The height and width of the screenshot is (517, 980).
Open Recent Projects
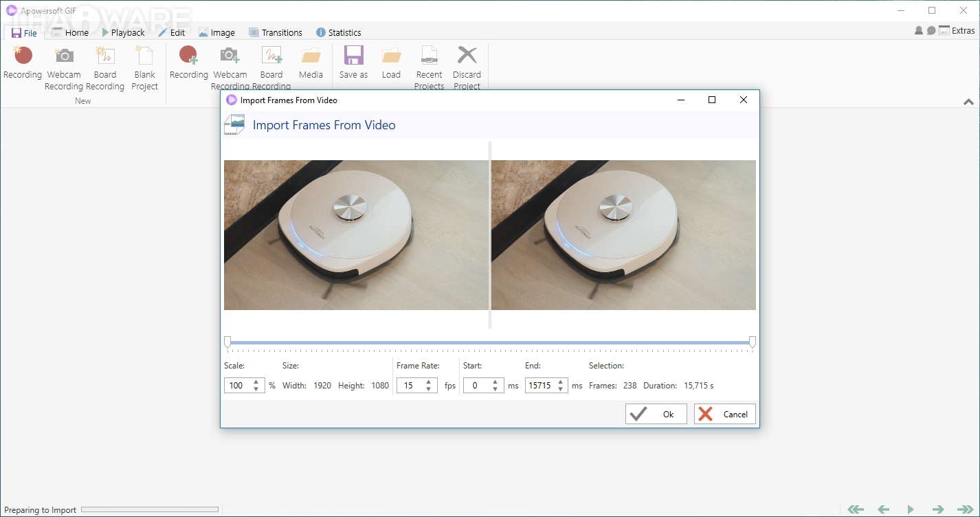[x=430, y=68]
